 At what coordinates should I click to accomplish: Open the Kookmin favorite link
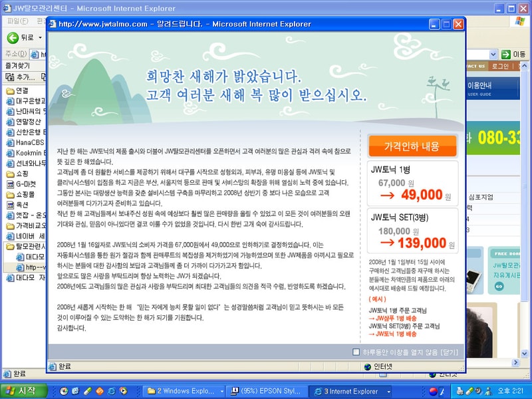[26, 153]
